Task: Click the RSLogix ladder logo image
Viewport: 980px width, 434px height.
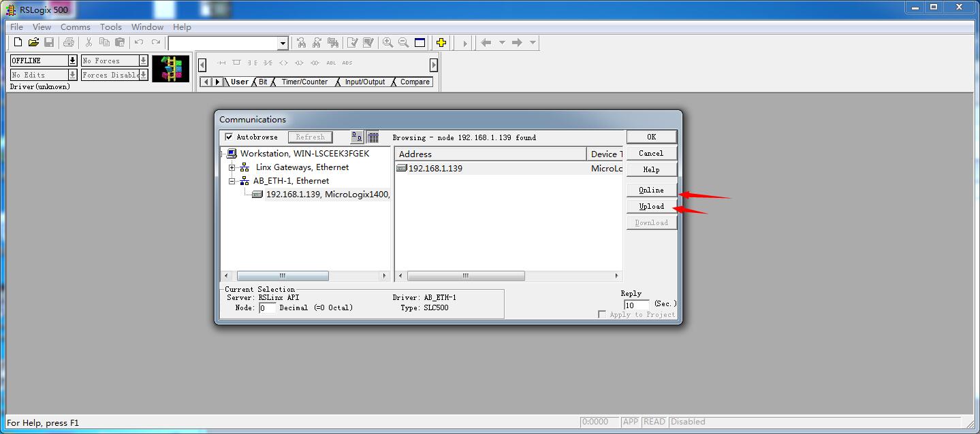Action: click(170, 69)
